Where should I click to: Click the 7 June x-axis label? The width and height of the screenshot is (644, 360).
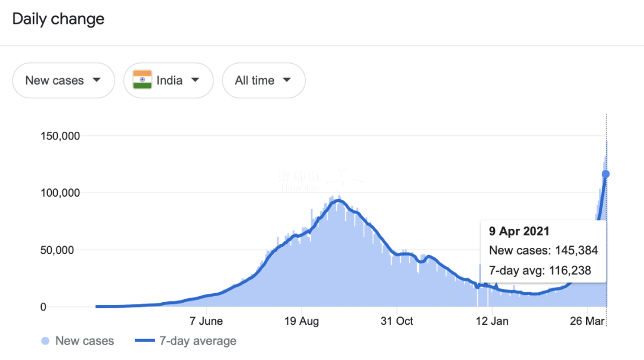(206, 321)
